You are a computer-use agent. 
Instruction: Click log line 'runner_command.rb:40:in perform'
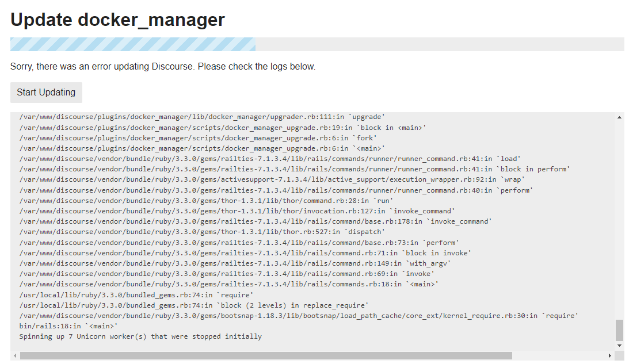pos(276,190)
